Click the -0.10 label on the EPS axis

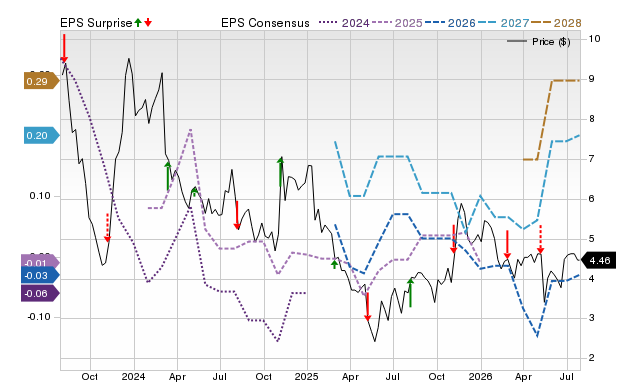click(x=39, y=317)
